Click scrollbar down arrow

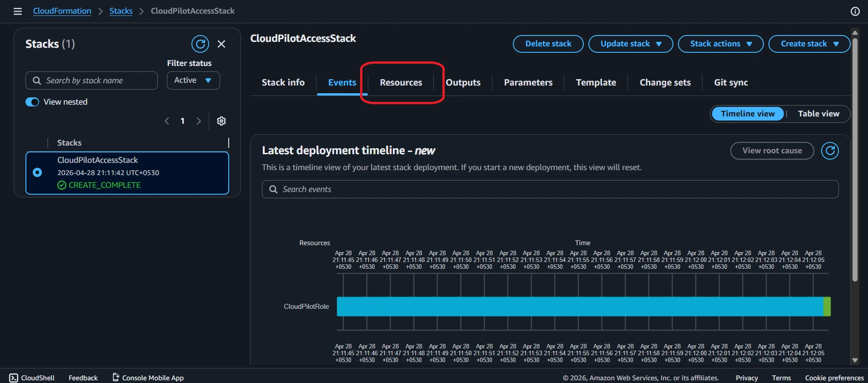pyautogui.click(x=855, y=360)
